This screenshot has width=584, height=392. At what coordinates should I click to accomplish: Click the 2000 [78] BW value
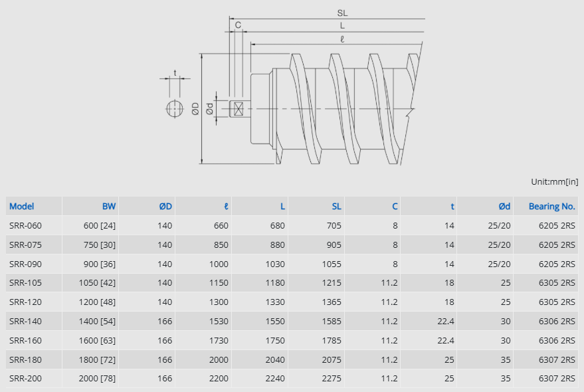(98, 379)
